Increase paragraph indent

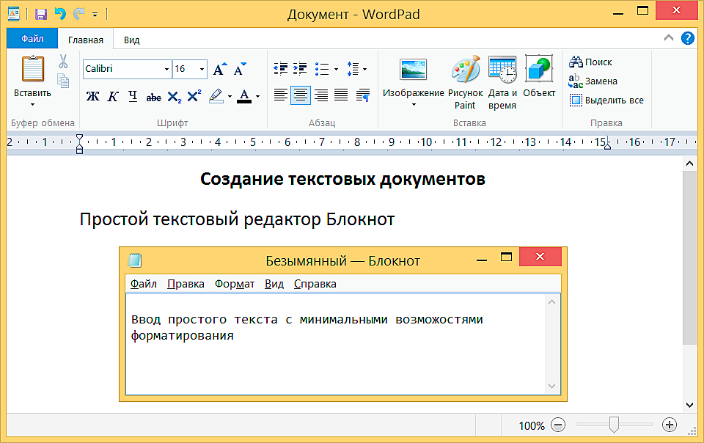pos(300,69)
